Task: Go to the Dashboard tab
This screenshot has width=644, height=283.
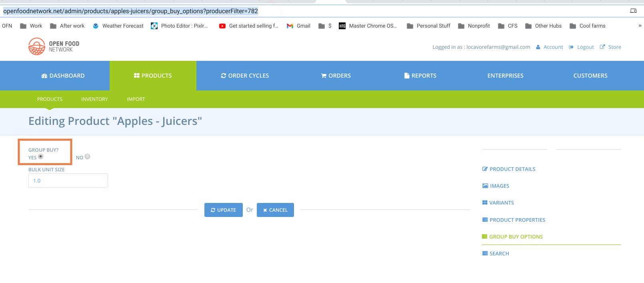Action: [63, 76]
